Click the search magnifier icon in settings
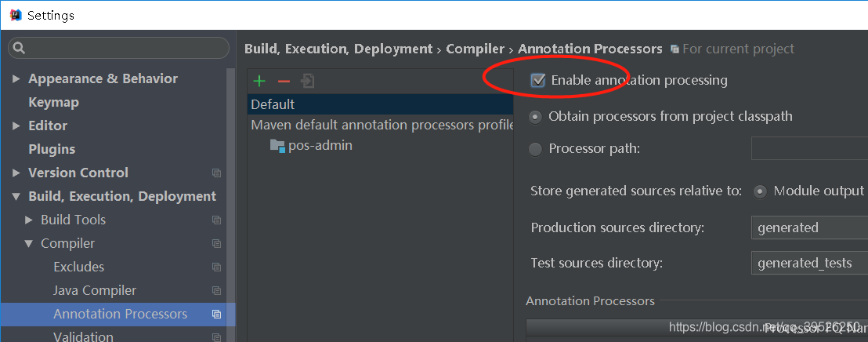Image resolution: width=868 pixels, height=342 pixels. pyautogui.click(x=18, y=49)
